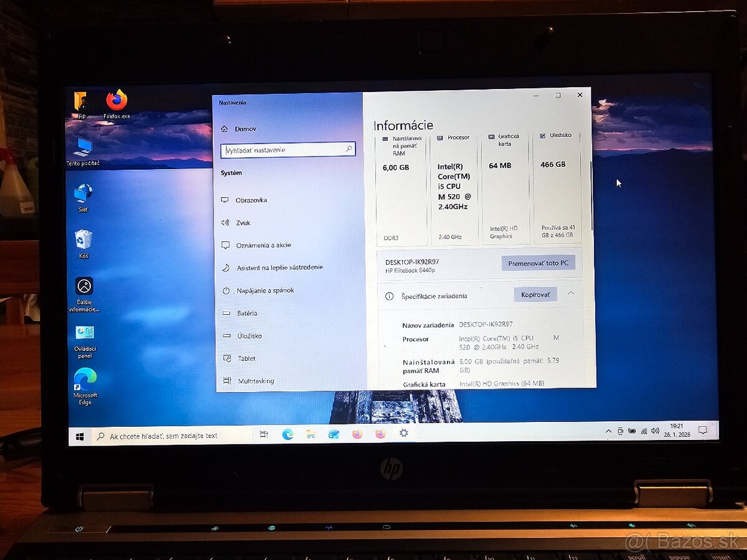Open the volume control in the tray
Image resolution: width=747 pixels, height=560 pixels.
[654, 431]
